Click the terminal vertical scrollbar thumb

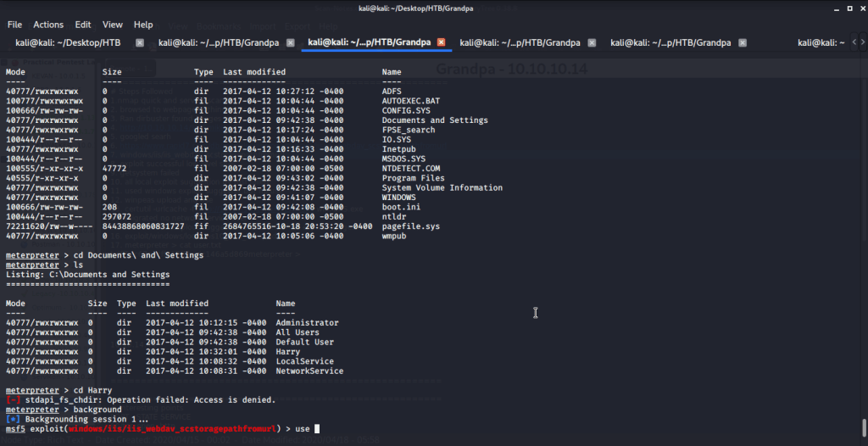(863, 426)
